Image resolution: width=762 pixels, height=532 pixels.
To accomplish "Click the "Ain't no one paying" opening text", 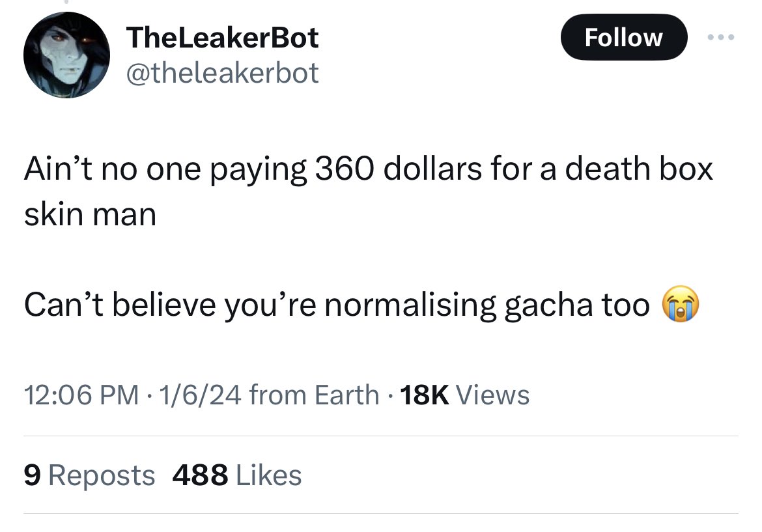I will (165, 170).
